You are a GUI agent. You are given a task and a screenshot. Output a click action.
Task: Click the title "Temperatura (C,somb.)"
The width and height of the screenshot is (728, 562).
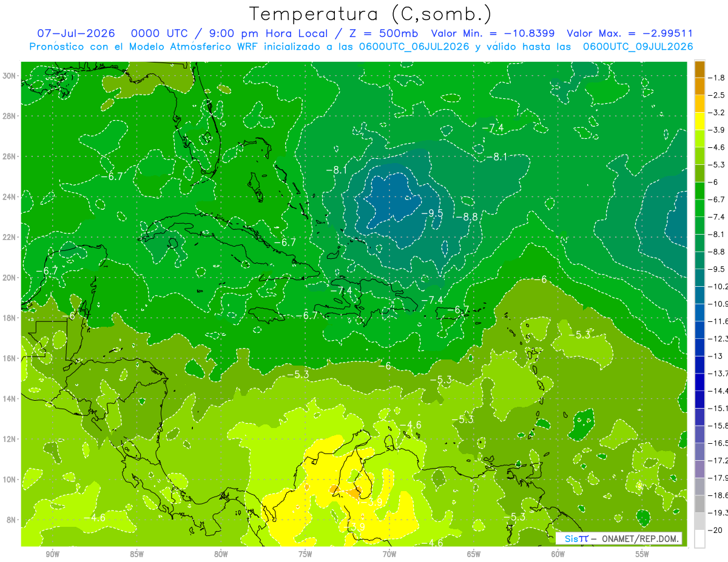pyautogui.click(x=371, y=14)
